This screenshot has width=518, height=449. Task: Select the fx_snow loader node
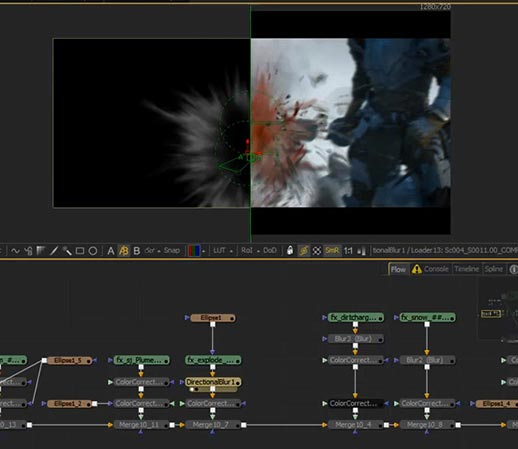tap(427, 318)
